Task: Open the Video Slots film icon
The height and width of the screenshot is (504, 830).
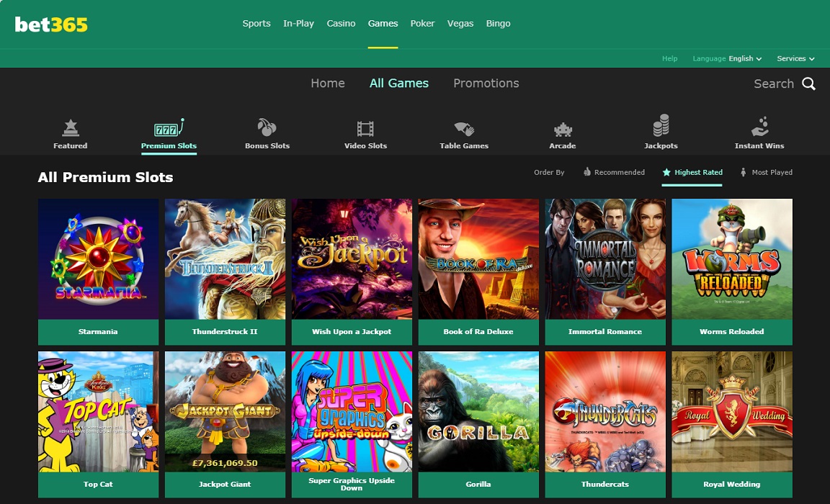Action: 365,129
